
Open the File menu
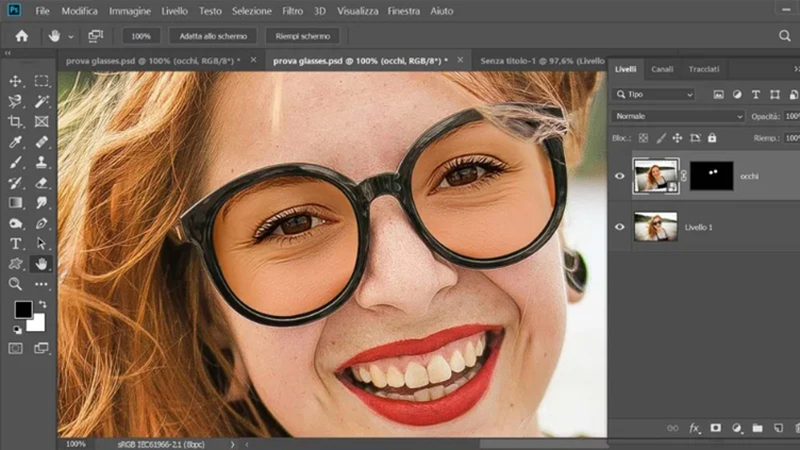click(42, 11)
